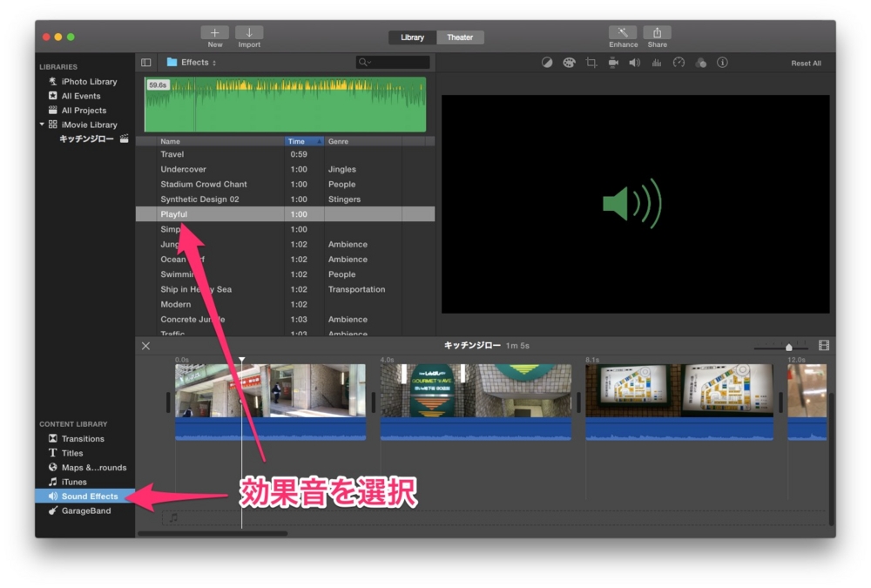Click the background music well note icon

coord(174,517)
